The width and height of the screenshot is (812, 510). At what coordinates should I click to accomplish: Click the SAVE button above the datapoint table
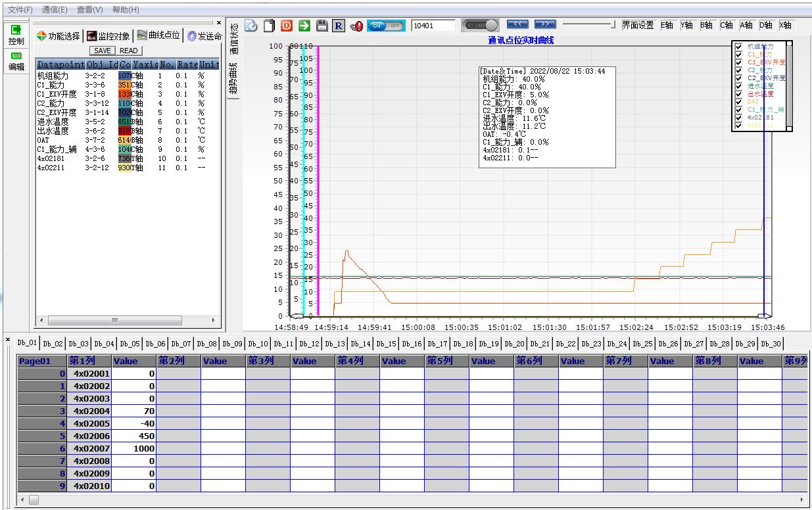[x=103, y=51]
